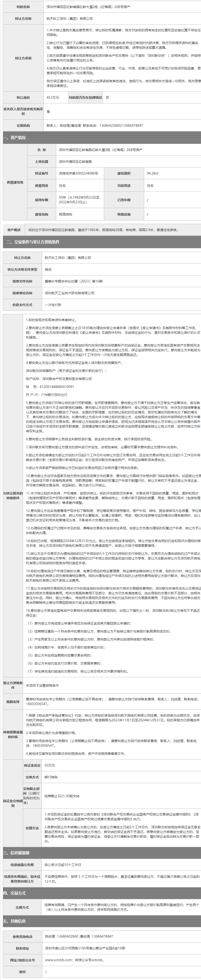Click the 三、信息披露期 section header

pyautogui.click(x=102, y=853)
